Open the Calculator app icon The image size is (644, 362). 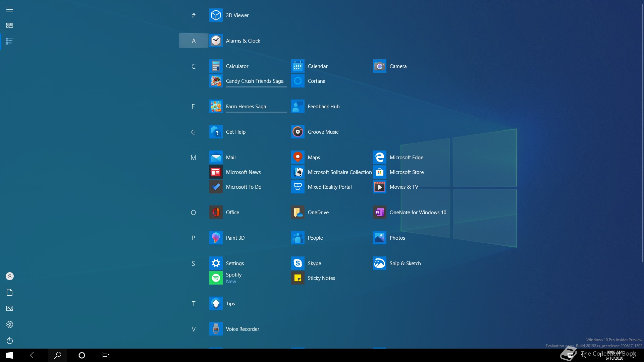point(216,66)
